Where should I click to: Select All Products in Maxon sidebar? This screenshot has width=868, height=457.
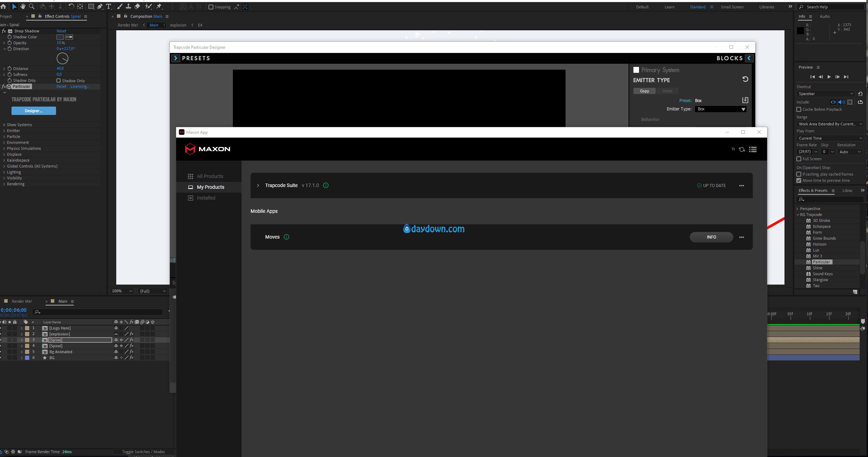[210, 176]
